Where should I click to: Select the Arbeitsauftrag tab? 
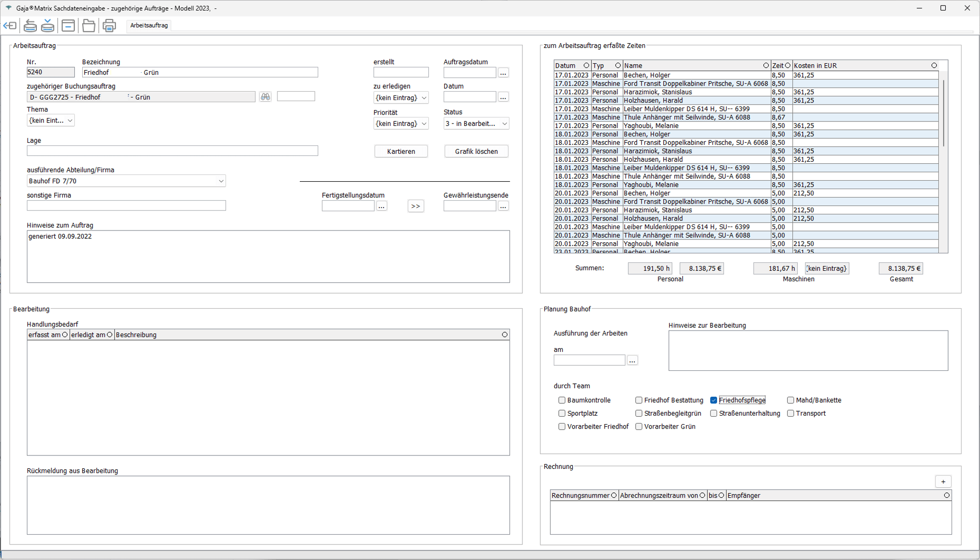(x=149, y=25)
